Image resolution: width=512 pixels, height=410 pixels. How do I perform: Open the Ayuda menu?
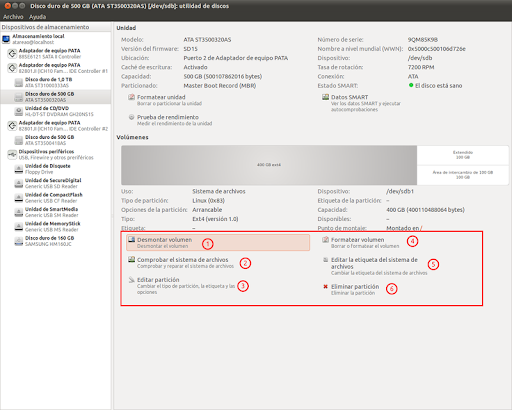pos(37,17)
